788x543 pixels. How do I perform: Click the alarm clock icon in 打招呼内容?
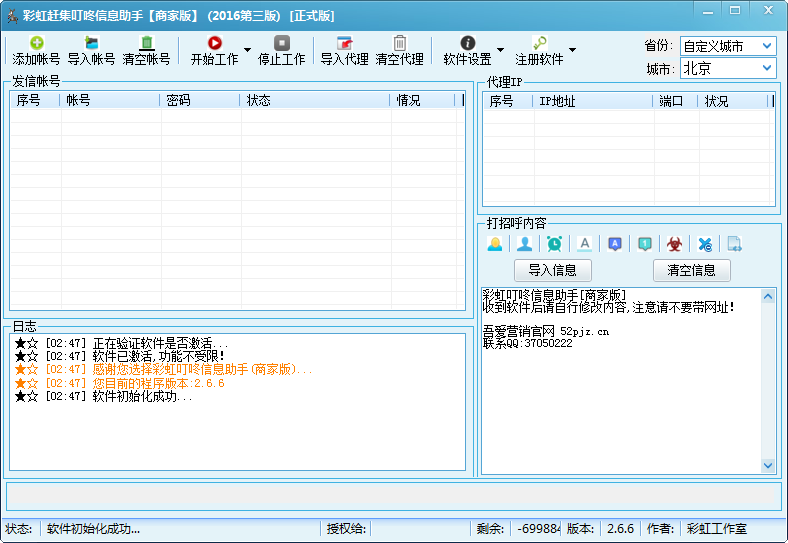[x=554, y=243]
